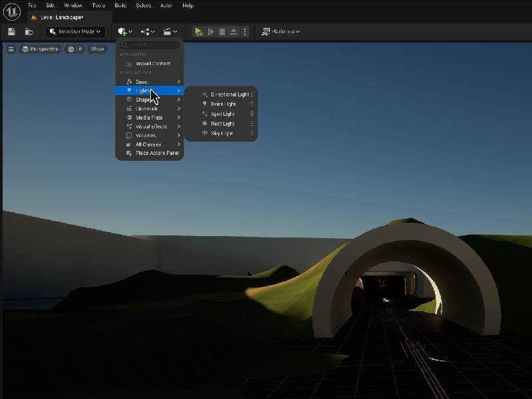Open the Tools menu
This screenshot has height=399, width=532.
(x=98, y=5)
